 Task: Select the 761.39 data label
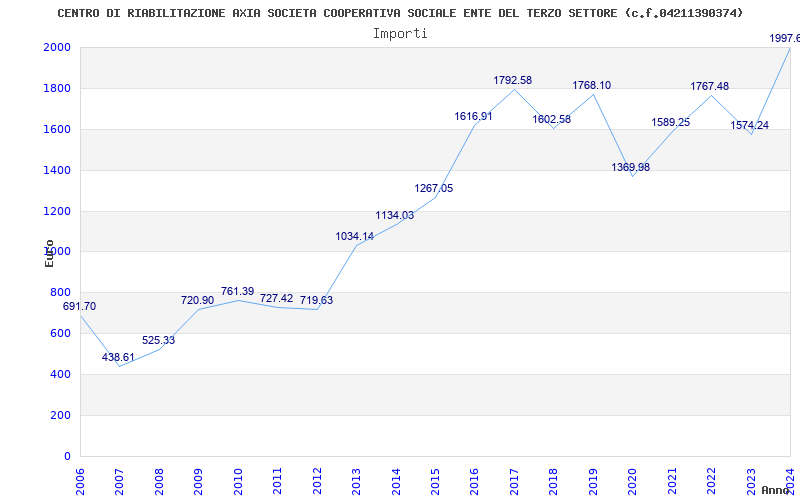[237, 291]
